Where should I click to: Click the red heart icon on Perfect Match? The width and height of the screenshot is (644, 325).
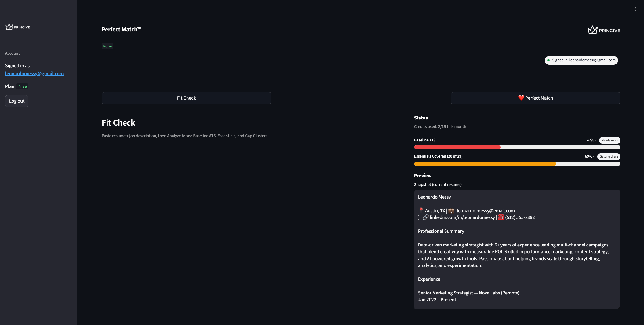point(521,98)
